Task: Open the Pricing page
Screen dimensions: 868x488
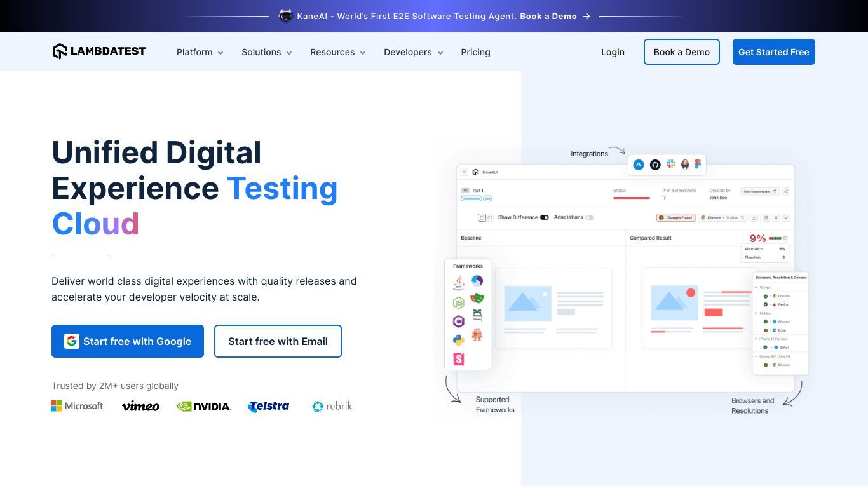Action: 475,52
